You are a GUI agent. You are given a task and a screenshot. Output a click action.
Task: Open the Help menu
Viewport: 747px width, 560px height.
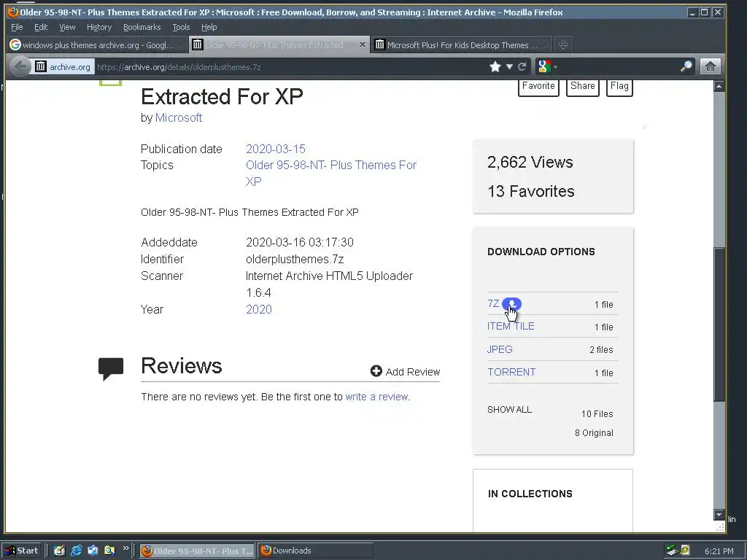(209, 27)
